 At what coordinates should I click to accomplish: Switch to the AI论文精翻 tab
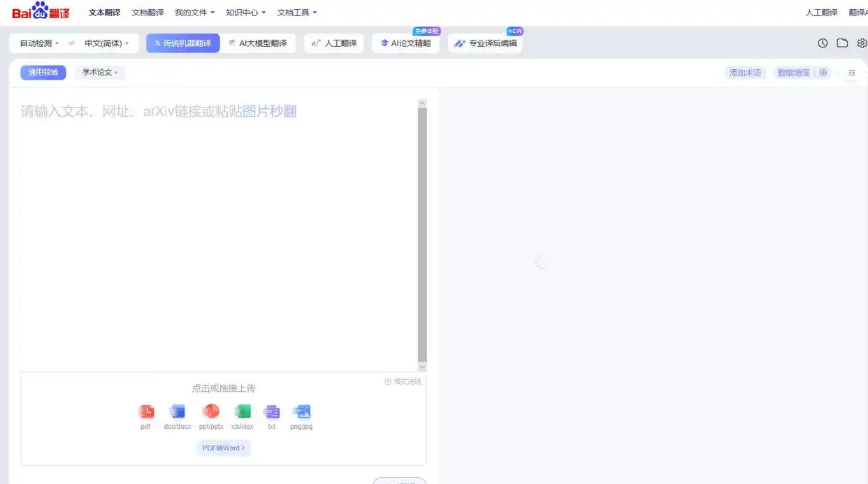point(405,43)
